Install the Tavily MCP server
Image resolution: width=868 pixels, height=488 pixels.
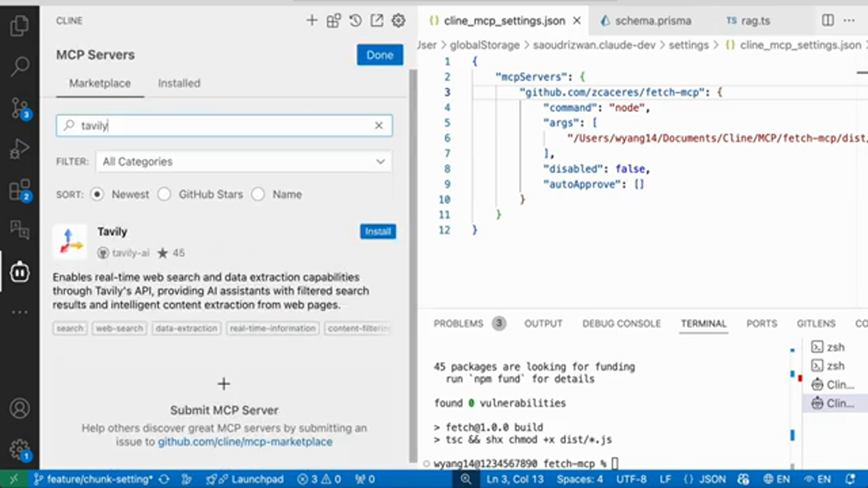(378, 231)
